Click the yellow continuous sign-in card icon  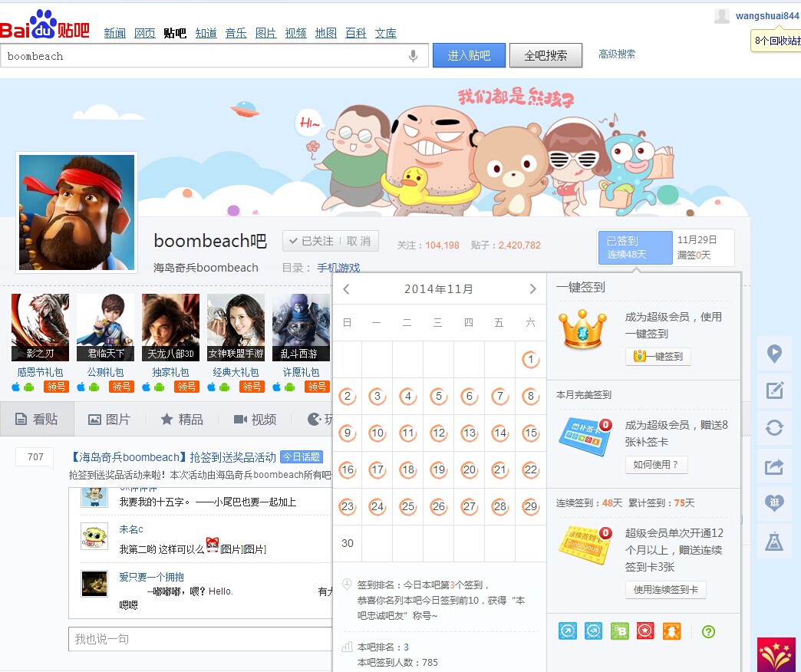(585, 545)
